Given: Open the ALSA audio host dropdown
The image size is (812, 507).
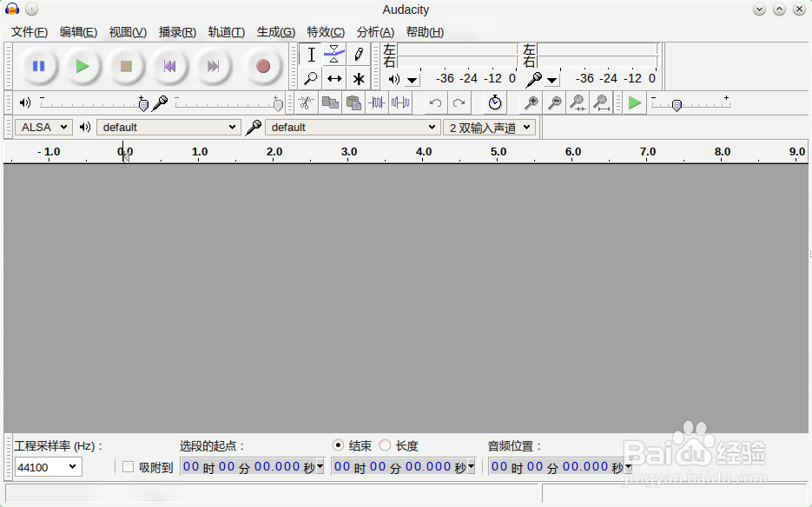Looking at the screenshot, I should pos(43,128).
